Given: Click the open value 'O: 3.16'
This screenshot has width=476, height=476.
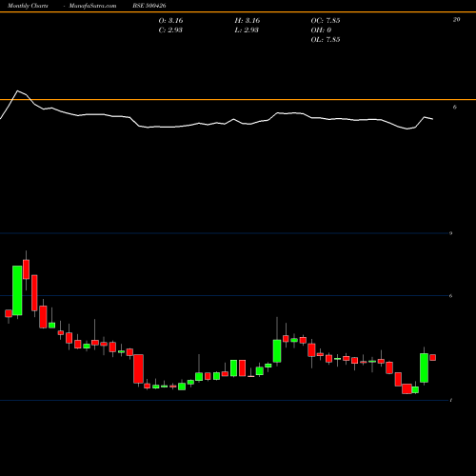Looking at the screenshot, I should point(170,21).
